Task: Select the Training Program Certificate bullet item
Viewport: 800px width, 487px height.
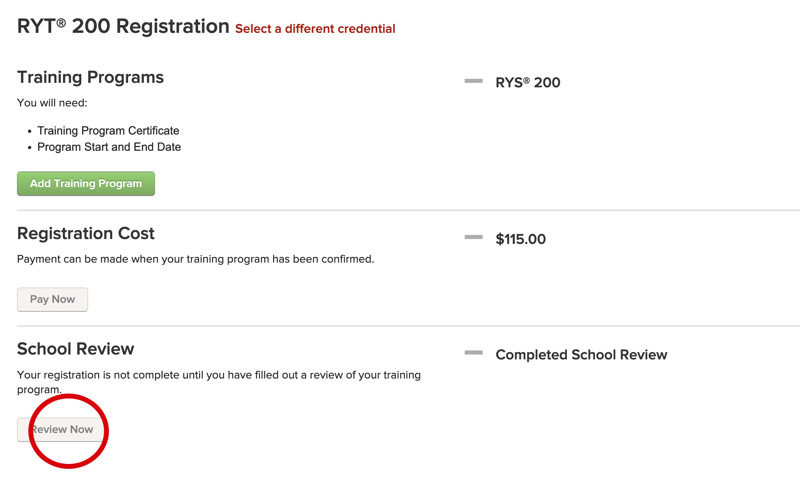Action: click(x=108, y=131)
